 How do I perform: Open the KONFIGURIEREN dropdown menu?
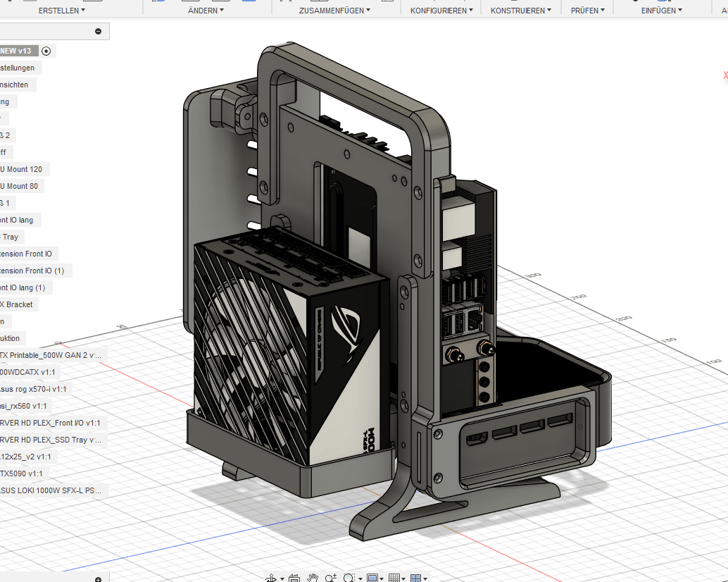pos(441,11)
